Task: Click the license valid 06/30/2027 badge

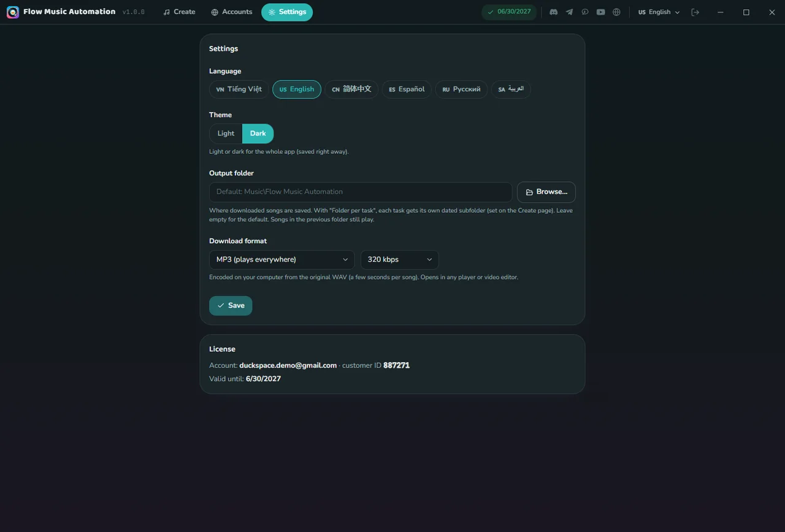Action: click(x=509, y=12)
